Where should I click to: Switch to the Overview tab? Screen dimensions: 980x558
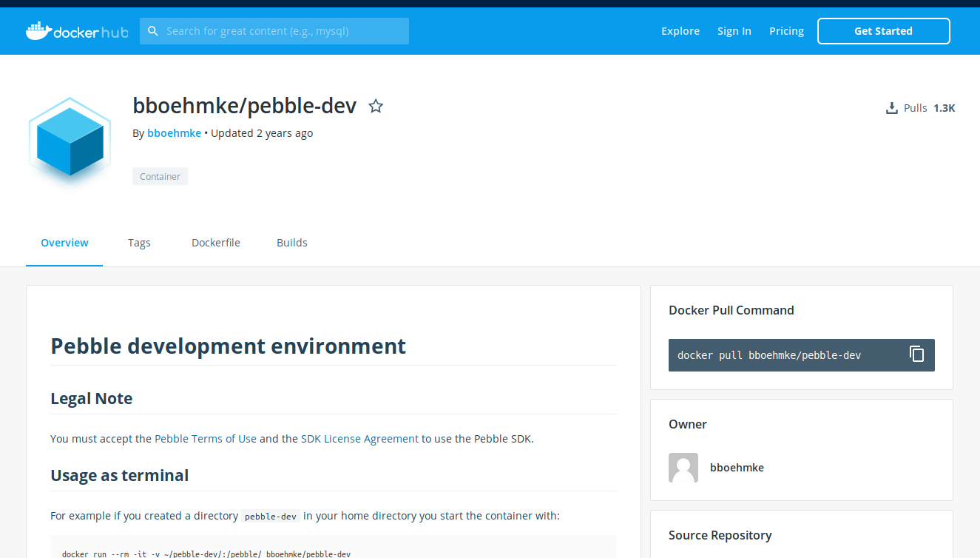tap(64, 243)
